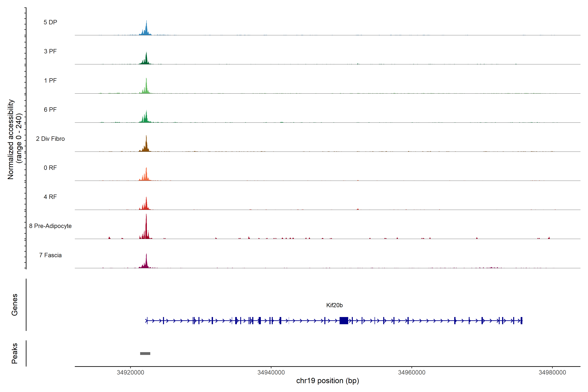Click the Peaks panel label
588x392 pixels.
[x=15, y=353]
